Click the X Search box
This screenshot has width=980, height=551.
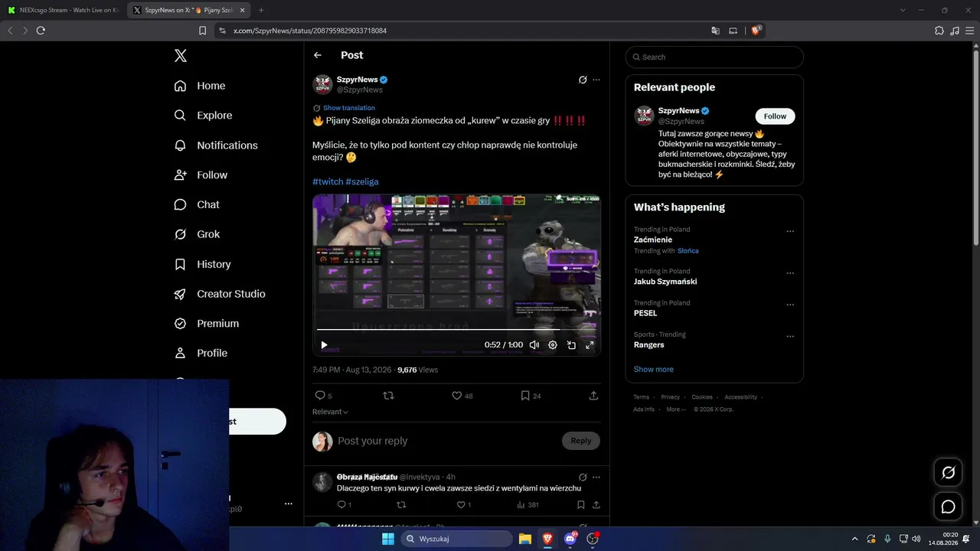click(x=714, y=57)
